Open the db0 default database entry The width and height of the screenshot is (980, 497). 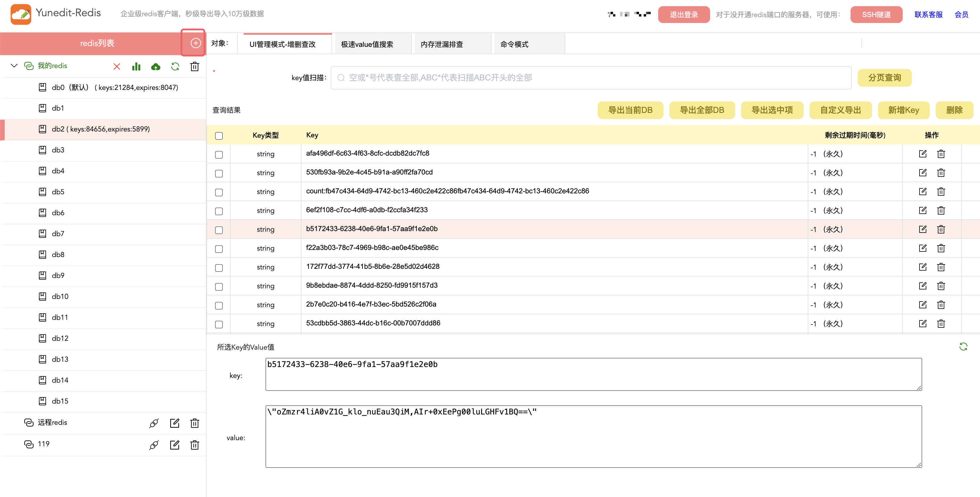click(x=115, y=88)
